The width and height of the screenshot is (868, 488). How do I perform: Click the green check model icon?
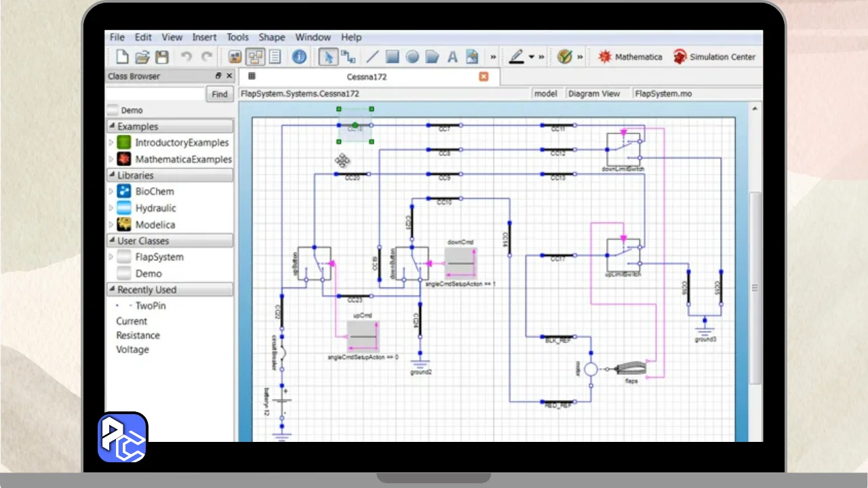[564, 57]
